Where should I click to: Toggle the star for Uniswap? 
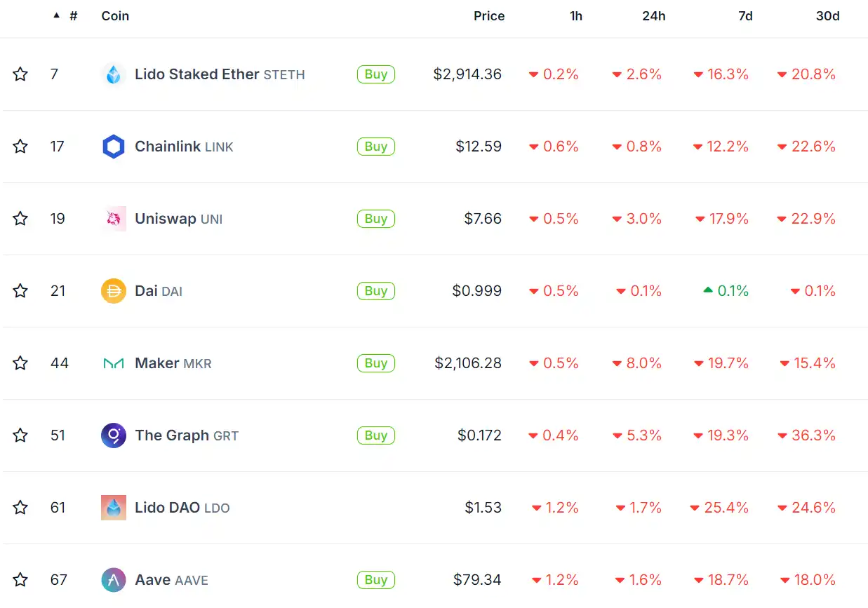[x=20, y=219]
